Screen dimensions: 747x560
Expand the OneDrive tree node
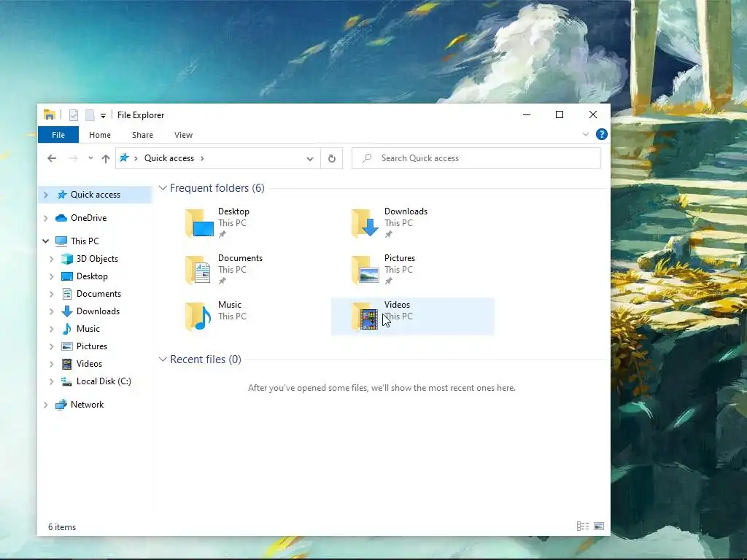click(46, 218)
